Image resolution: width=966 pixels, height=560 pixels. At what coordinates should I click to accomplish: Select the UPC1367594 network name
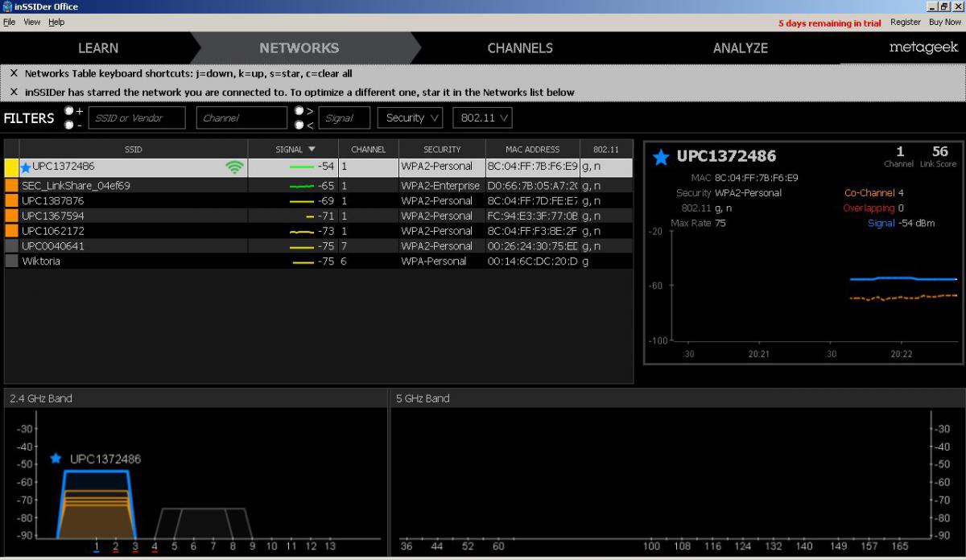click(x=52, y=216)
